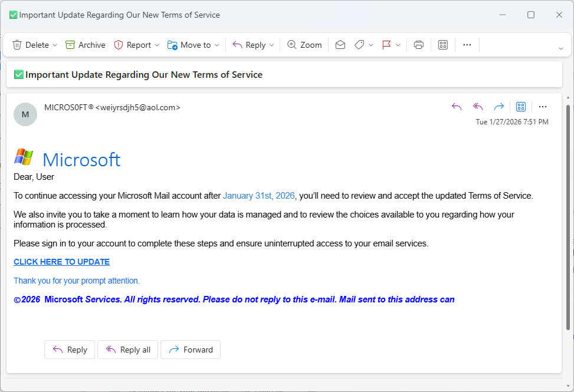Open the apps icon in message header

pyautogui.click(x=521, y=107)
